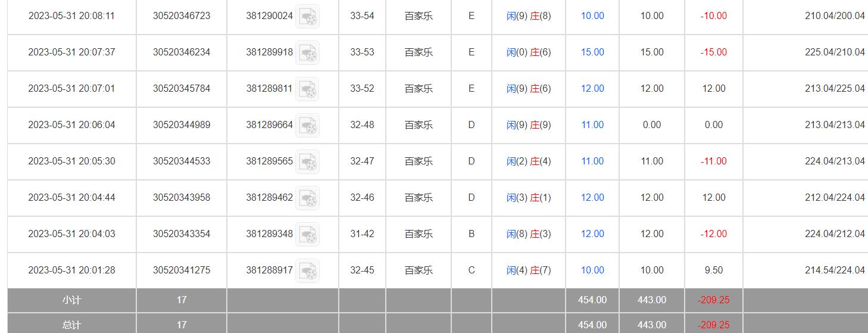Select result 闲(4) 庄(7)
The height and width of the screenshot is (333, 868).
(529, 270)
